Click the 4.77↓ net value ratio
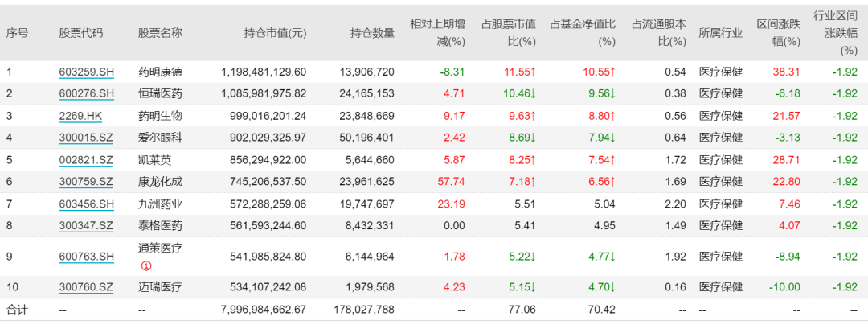868x329 pixels. click(602, 257)
